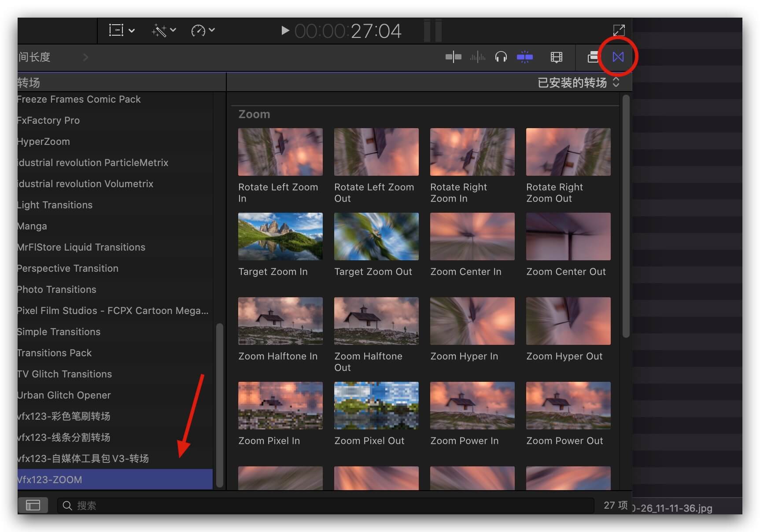Expand viewer to full screen
Viewport: 760px width, 532px height.
pos(619,30)
